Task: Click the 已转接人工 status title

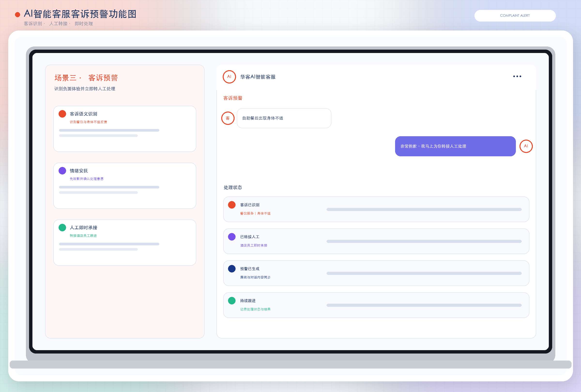Action: (250, 237)
